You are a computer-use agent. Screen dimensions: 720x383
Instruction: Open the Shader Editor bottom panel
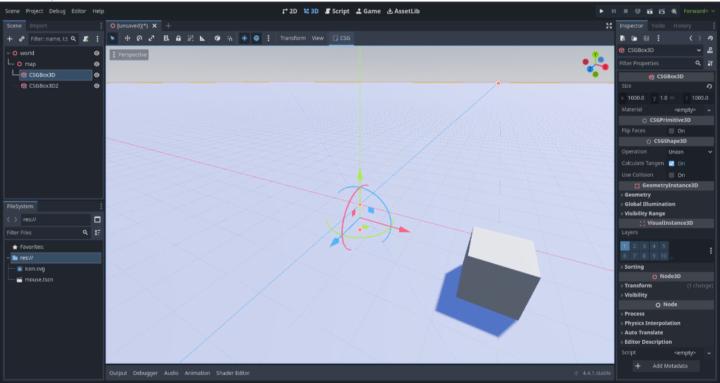pyautogui.click(x=233, y=373)
